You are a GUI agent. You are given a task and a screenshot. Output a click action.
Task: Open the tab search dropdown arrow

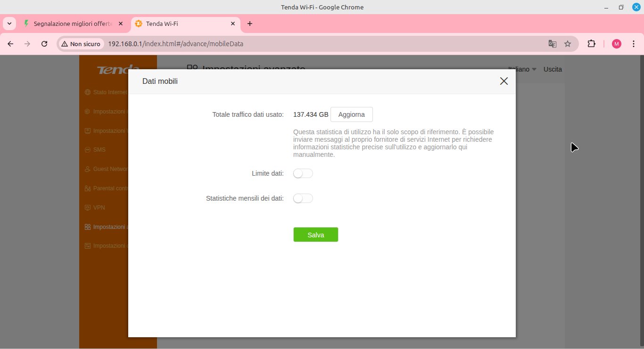pyautogui.click(x=9, y=24)
